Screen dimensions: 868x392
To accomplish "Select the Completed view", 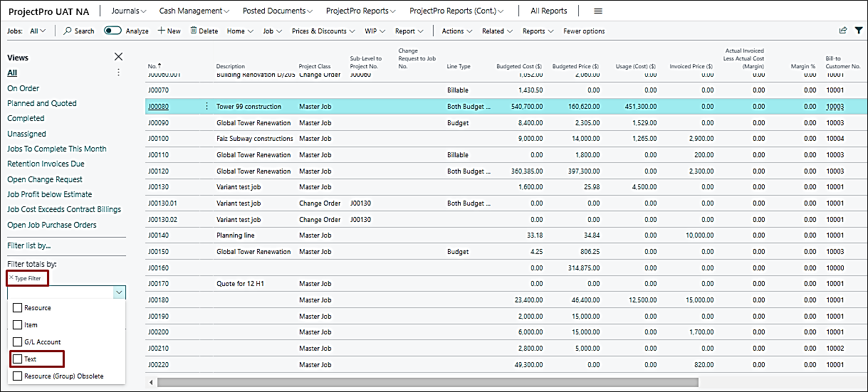I will pyautogui.click(x=26, y=119).
